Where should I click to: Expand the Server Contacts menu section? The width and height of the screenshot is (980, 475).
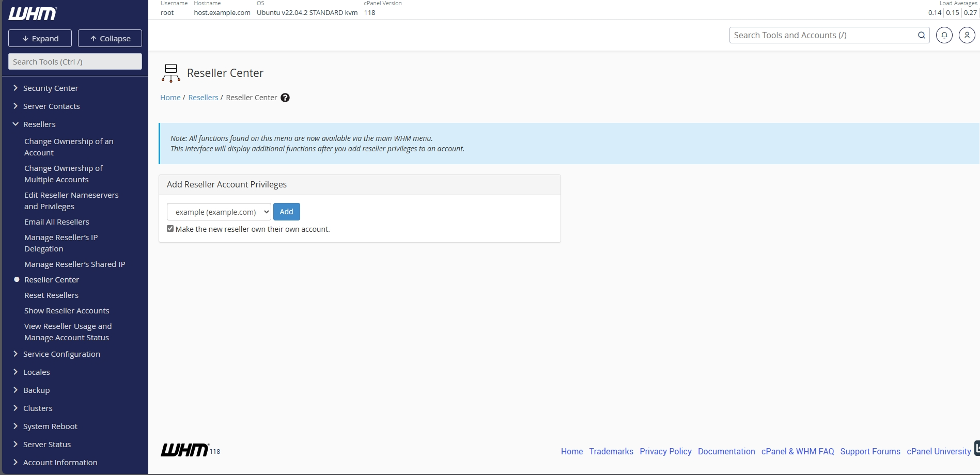pos(51,106)
